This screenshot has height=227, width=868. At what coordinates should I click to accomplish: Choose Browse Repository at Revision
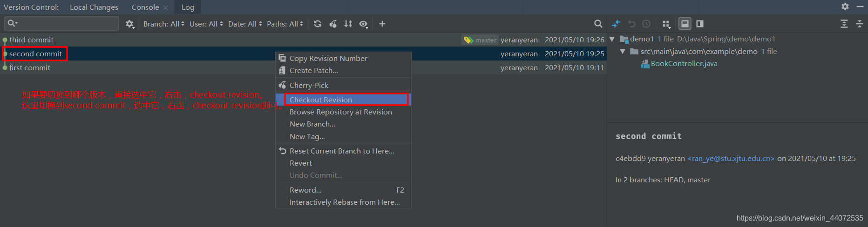[344, 112]
